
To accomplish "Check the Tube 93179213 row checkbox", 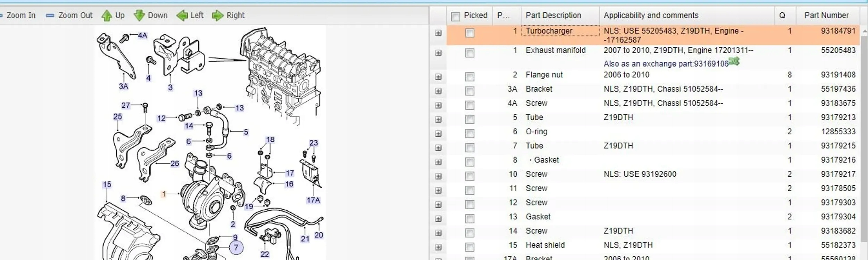I will click(x=469, y=119).
